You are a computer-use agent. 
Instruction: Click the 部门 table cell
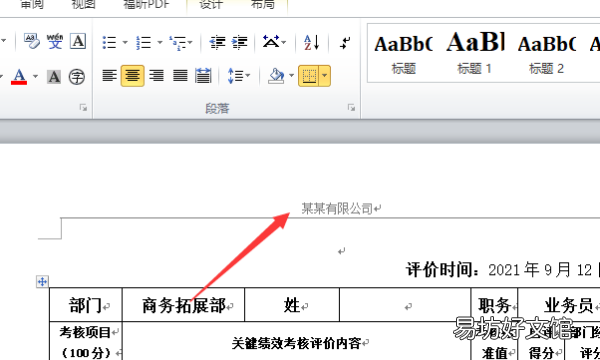86,305
